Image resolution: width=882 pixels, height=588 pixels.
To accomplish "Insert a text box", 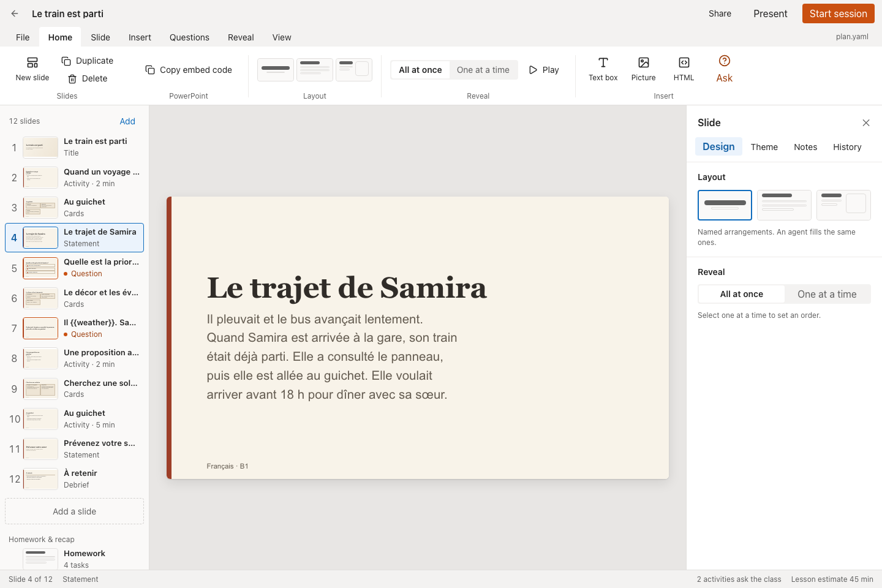I will click(603, 69).
